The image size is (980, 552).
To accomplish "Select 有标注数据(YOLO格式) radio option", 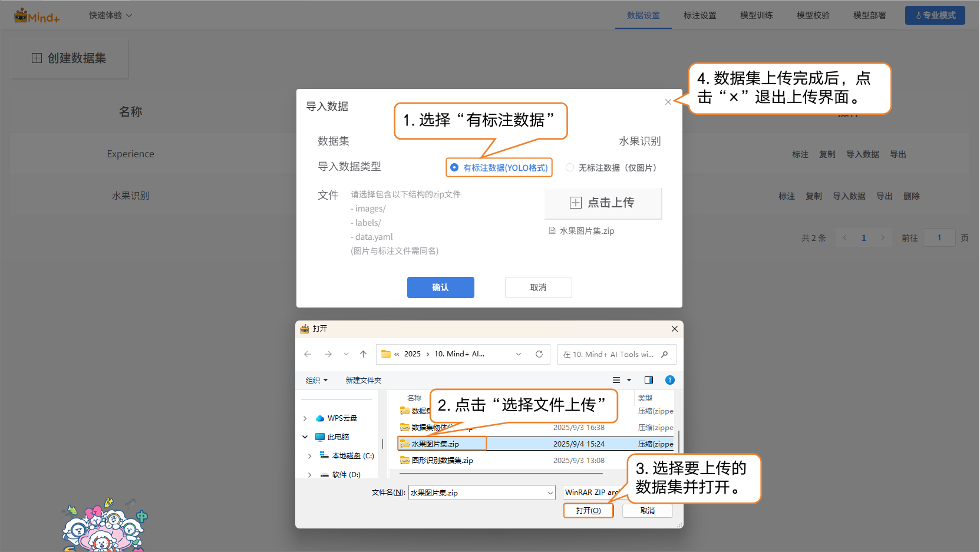I will click(x=454, y=168).
